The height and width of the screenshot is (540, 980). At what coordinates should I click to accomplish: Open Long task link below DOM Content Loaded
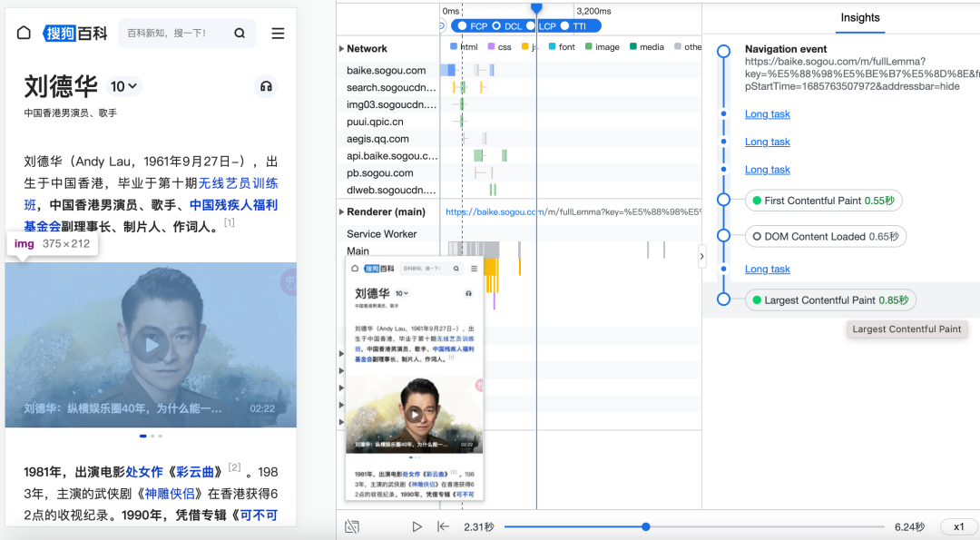pyautogui.click(x=768, y=270)
